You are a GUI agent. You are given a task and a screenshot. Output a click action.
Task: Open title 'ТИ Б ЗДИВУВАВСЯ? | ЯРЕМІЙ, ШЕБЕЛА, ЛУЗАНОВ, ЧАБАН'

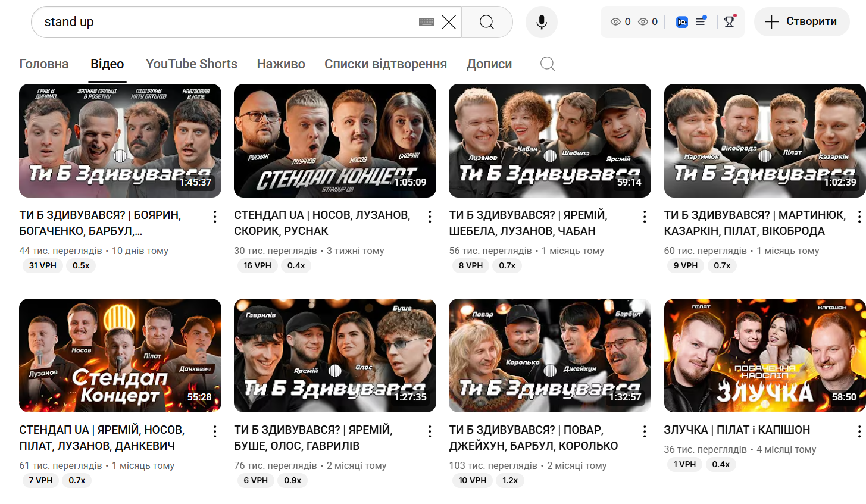(x=528, y=223)
